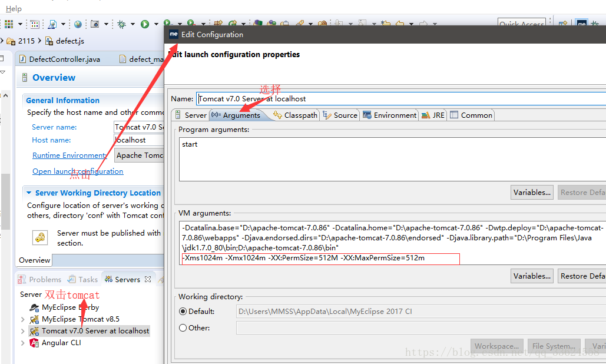This screenshot has width=606, height=364.
Task: Expand the MyEclipse Tomcat v8.5 server node
Action: coord(23,319)
